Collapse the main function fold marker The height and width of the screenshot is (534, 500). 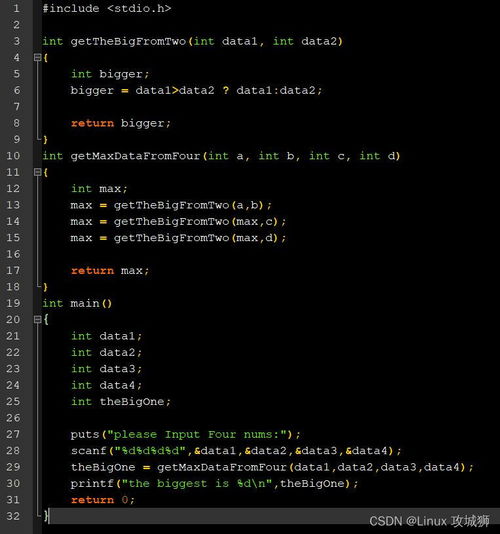pyautogui.click(x=37, y=319)
